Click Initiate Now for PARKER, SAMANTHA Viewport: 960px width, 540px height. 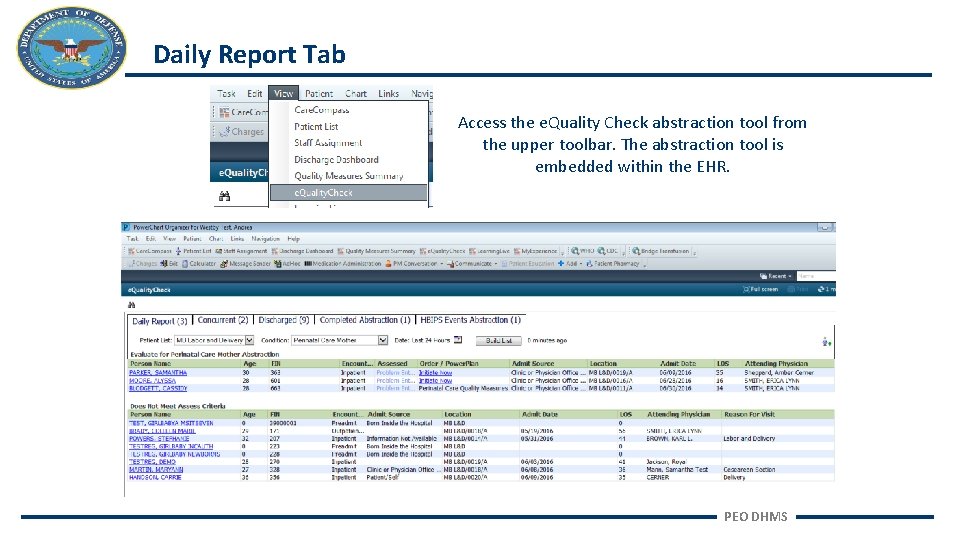click(x=435, y=373)
